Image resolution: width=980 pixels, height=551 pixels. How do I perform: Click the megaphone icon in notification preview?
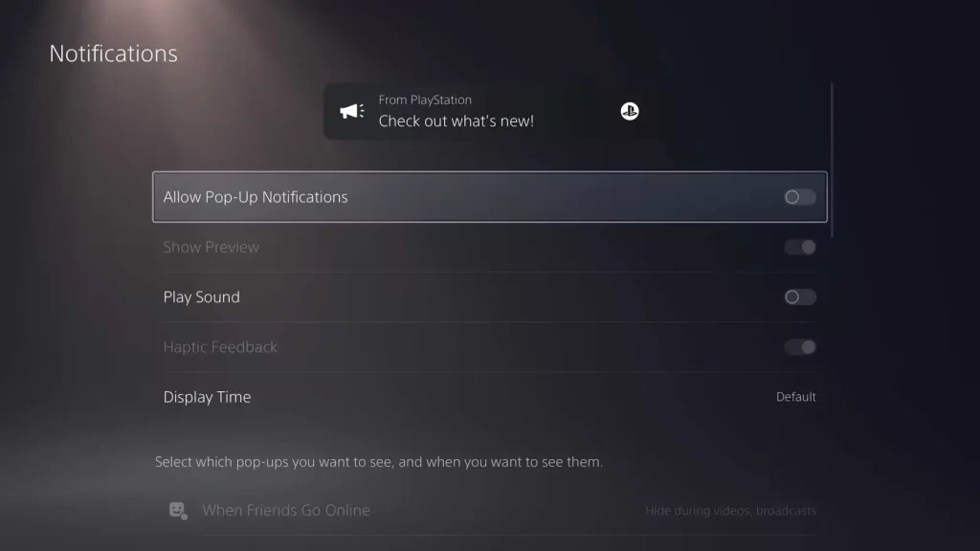[352, 111]
